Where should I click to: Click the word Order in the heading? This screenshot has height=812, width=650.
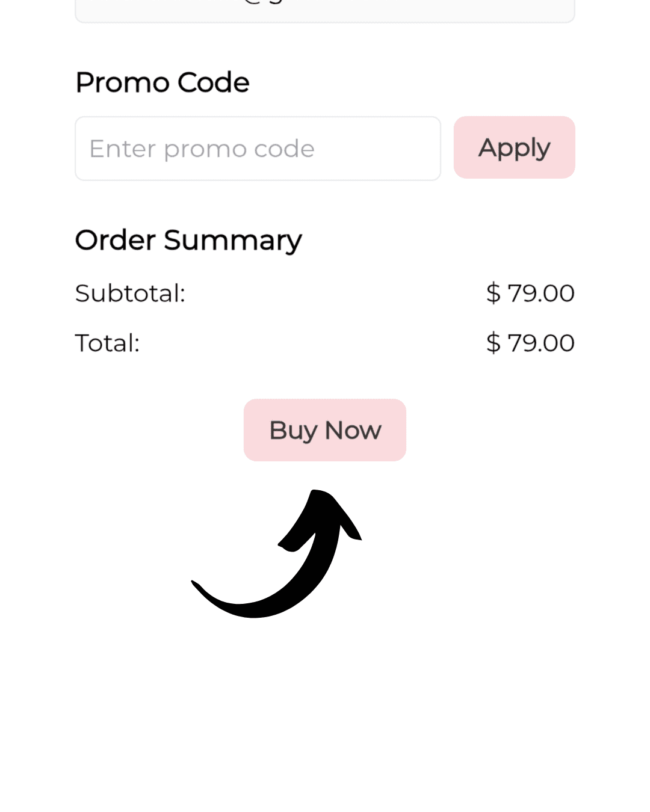pos(115,240)
